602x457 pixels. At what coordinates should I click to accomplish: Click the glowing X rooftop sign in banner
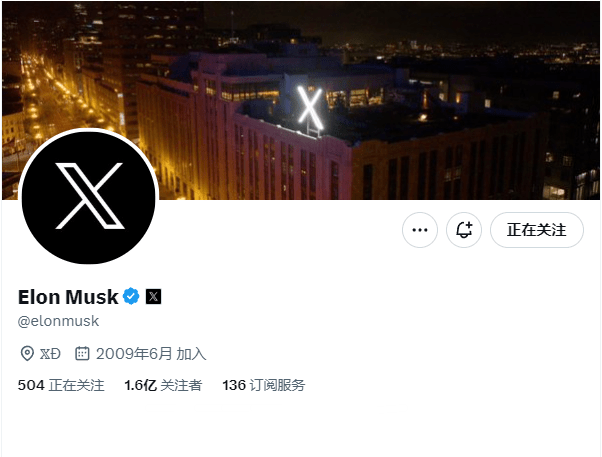(x=309, y=108)
